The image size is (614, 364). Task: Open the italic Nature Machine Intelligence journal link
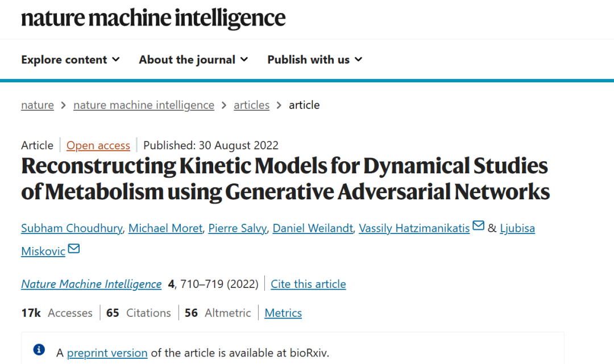(92, 284)
